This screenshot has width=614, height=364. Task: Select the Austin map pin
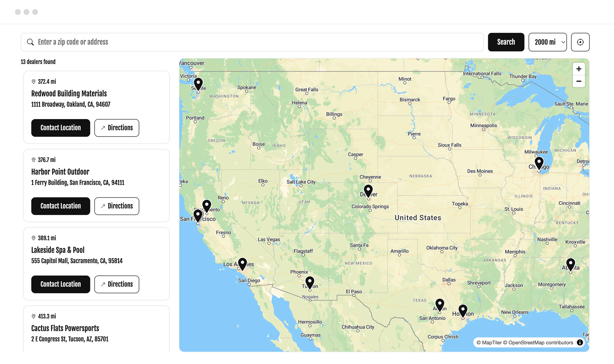coord(440,305)
